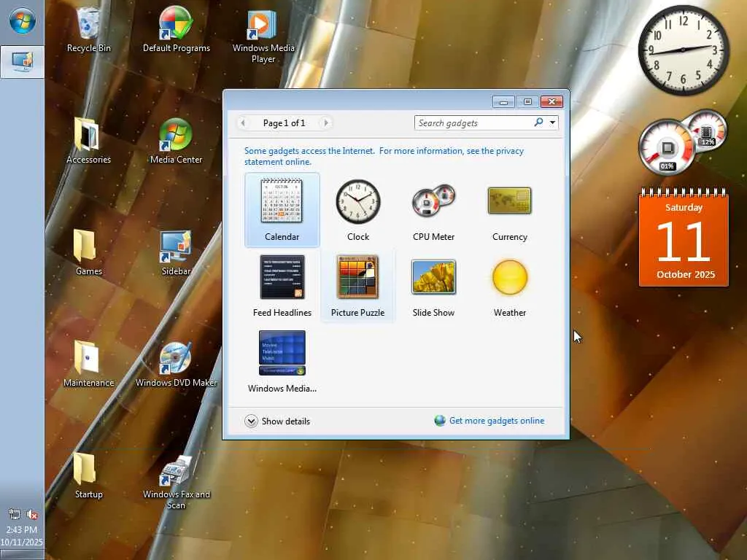
Task: Select the Slide Show gadget
Action: (x=433, y=286)
